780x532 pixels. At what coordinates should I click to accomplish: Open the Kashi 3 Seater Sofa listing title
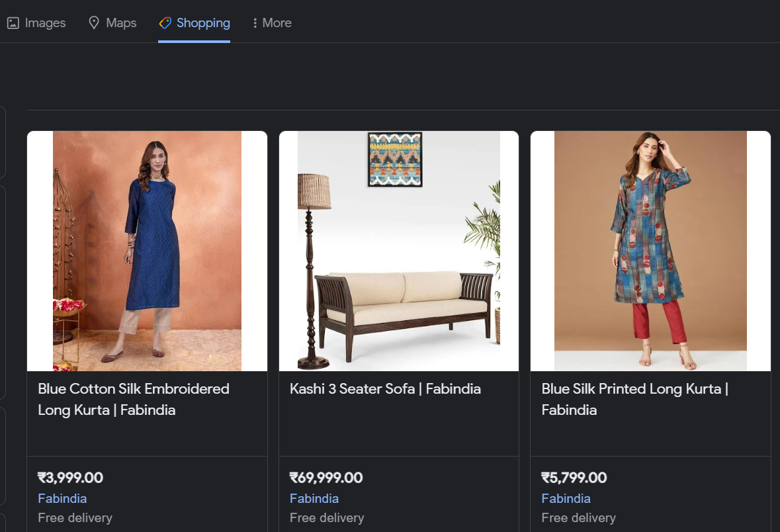click(385, 389)
